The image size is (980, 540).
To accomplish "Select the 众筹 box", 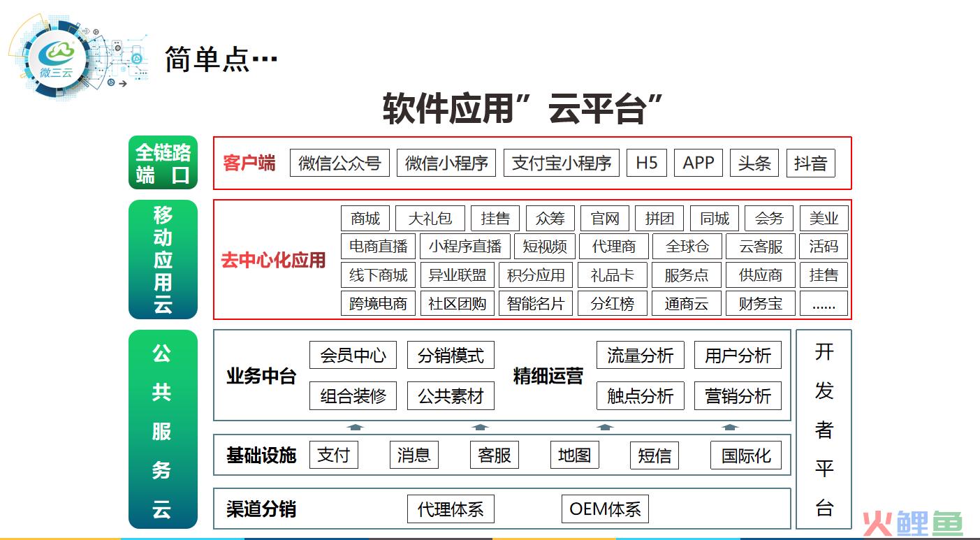I will [550, 219].
